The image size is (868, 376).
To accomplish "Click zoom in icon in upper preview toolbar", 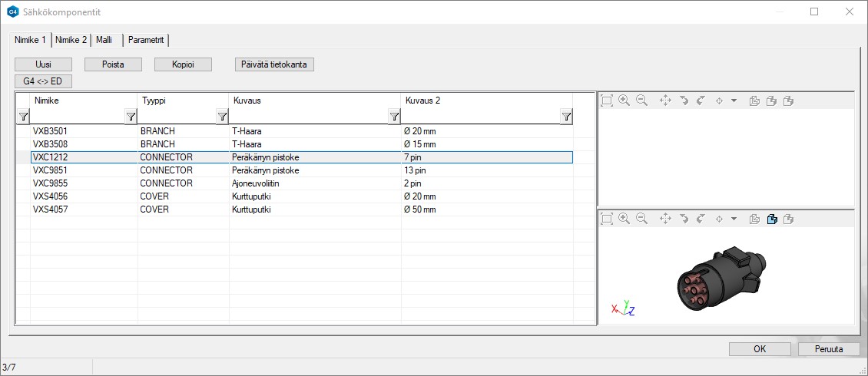I will coord(624,101).
